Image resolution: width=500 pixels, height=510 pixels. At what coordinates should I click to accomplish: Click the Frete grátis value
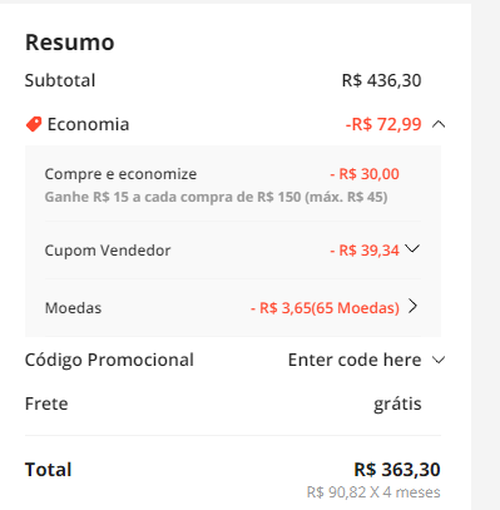tap(397, 404)
